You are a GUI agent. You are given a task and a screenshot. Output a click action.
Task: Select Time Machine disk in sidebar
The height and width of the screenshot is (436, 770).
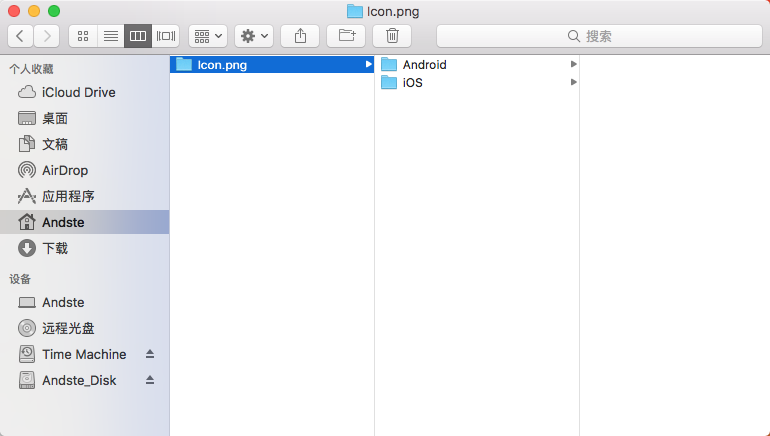coord(84,354)
